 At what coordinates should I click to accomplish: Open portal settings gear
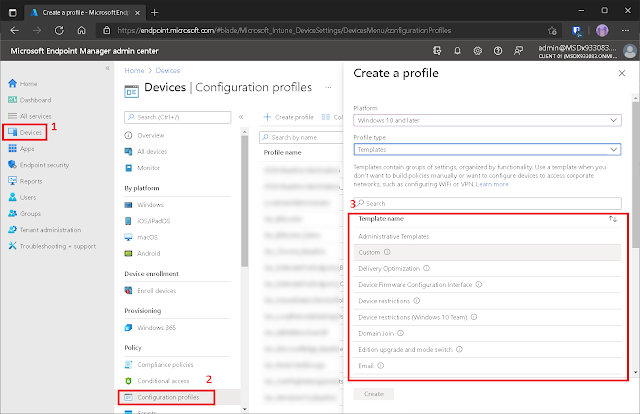[478, 51]
